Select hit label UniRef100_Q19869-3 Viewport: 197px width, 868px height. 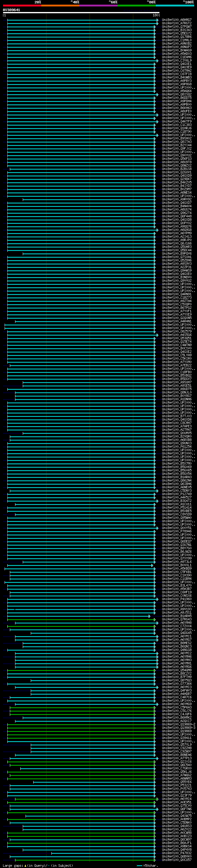tap(179, 728)
